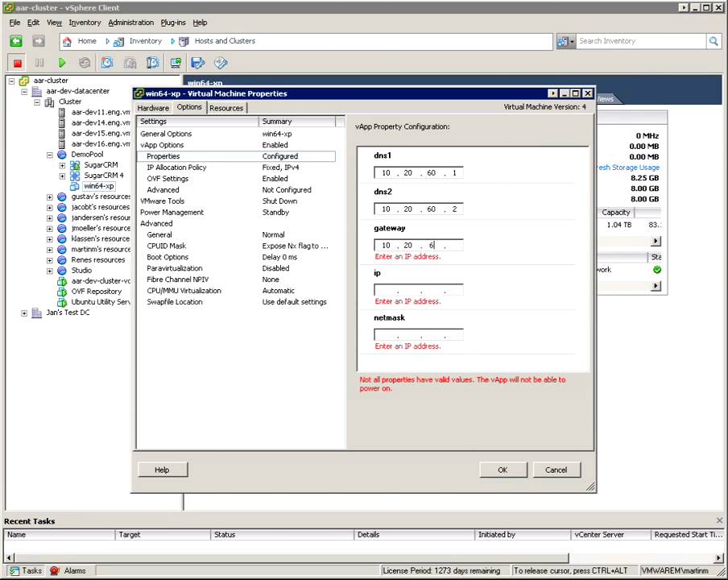The width and height of the screenshot is (728, 580).
Task: Click the OK button
Action: tap(503, 470)
